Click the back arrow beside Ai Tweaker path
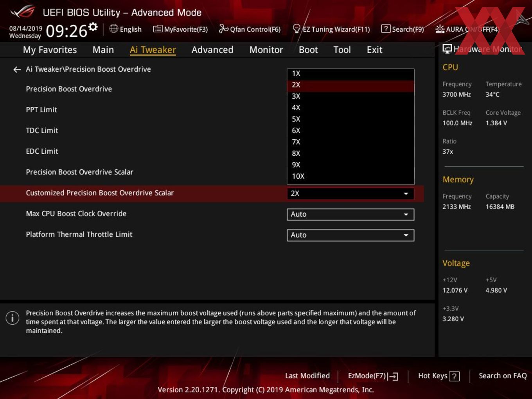Viewport: 532px width, 399px height. coord(17,70)
